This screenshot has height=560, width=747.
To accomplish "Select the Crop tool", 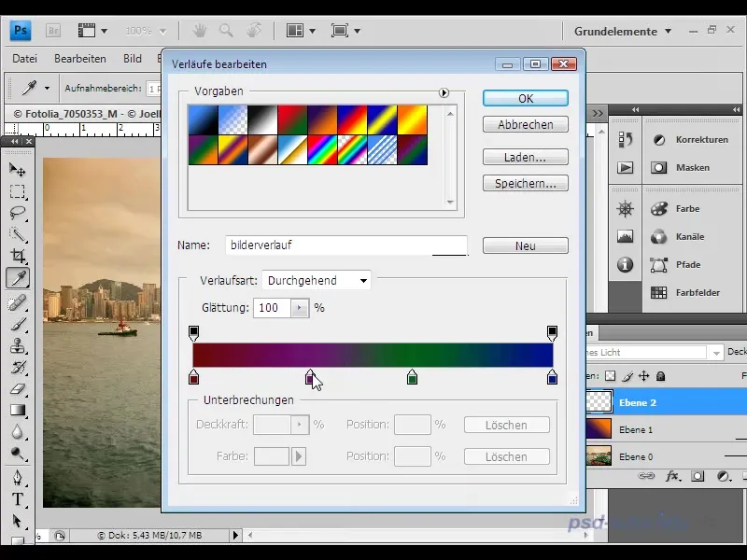I will point(18,256).
